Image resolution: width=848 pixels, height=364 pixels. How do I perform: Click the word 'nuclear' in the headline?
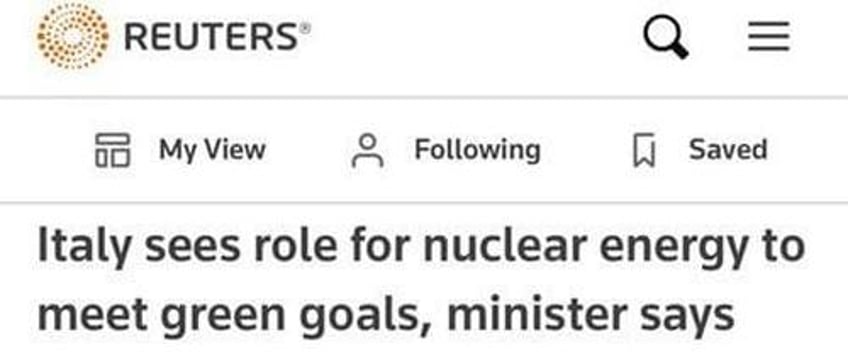click(x=505, y=247)
